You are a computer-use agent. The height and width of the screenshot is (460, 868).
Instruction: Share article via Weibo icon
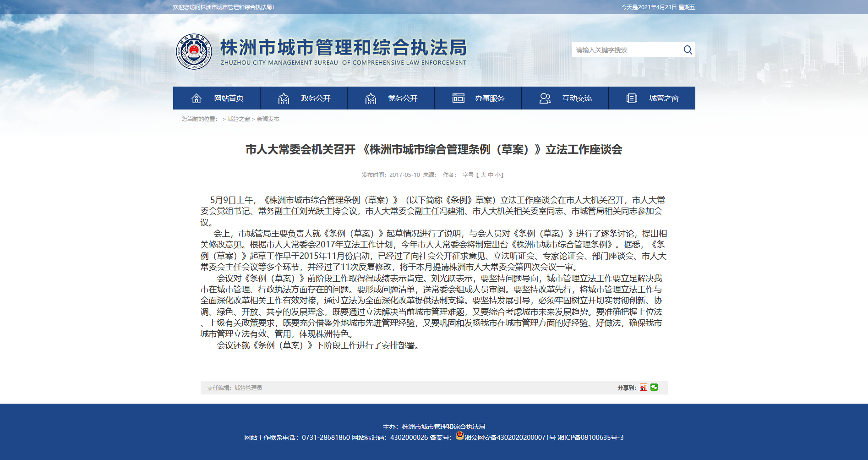click(x=644, y=388)
